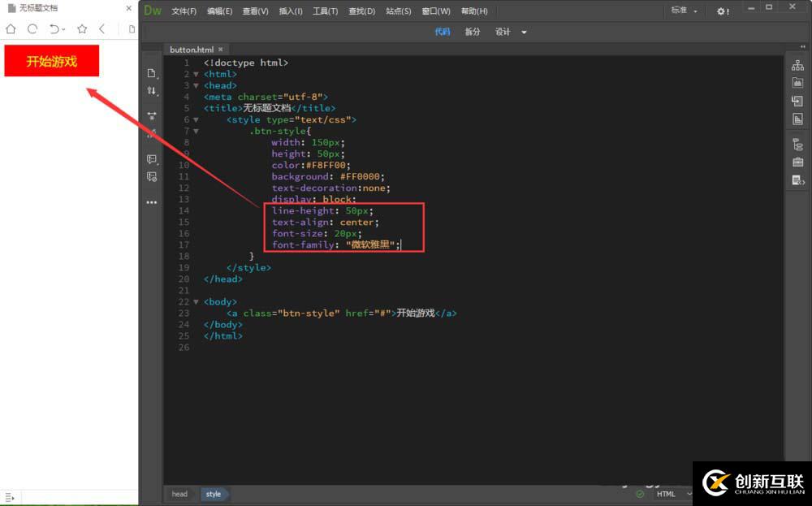This screenshot has height=506, width=812.
Task: Open the view mode dropdown arrow beside 设计
Action: point(524,32)
